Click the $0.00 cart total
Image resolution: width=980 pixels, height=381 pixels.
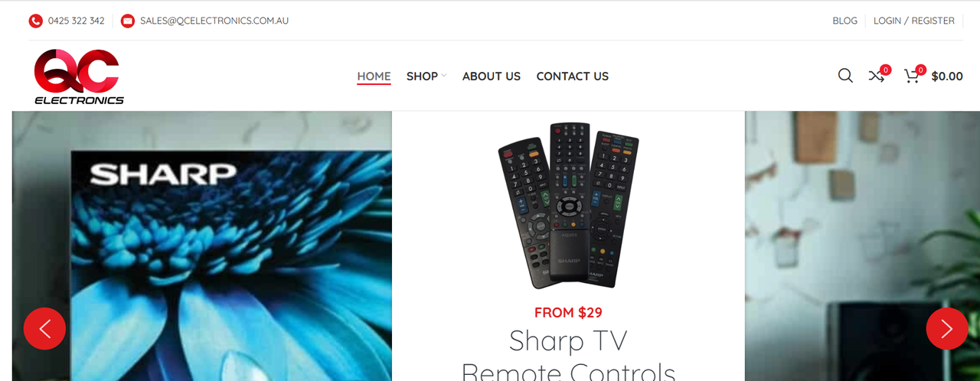tap(947, 76)
